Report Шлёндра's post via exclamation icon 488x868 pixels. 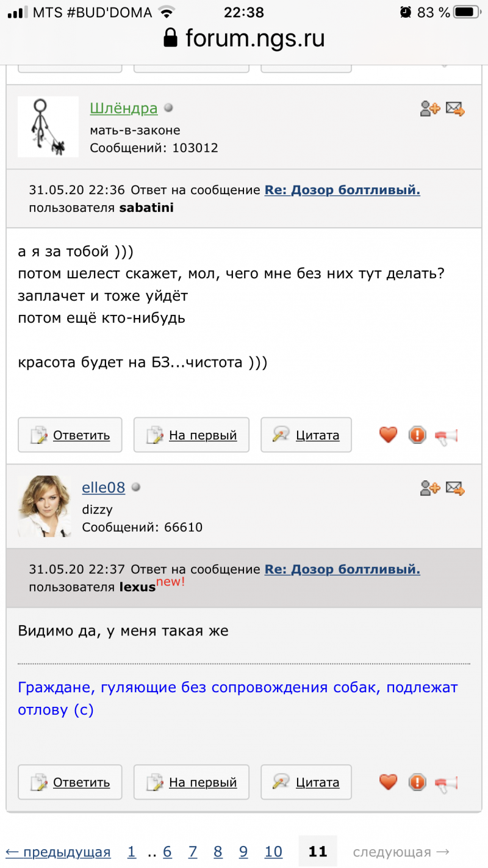(x=417, y=435)
